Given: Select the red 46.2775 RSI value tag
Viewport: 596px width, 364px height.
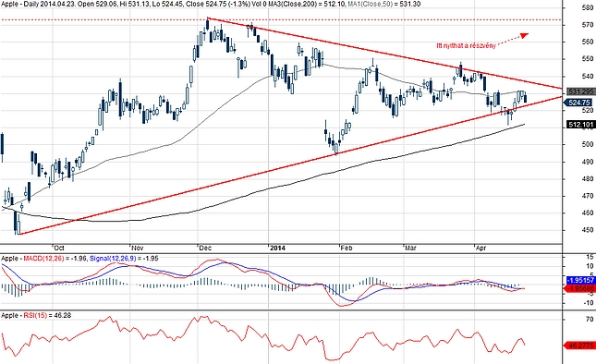Looking at the screenshot, I should pos(580,346).
